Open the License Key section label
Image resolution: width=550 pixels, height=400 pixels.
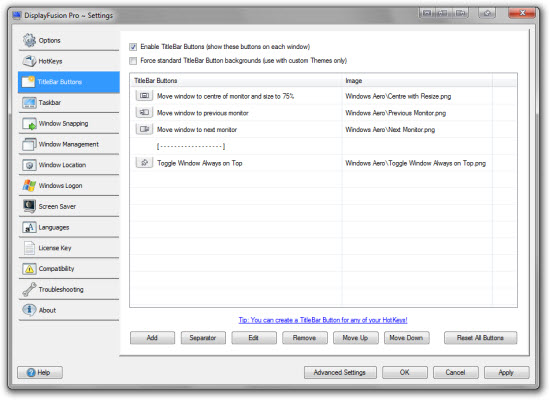coord(55,248)
